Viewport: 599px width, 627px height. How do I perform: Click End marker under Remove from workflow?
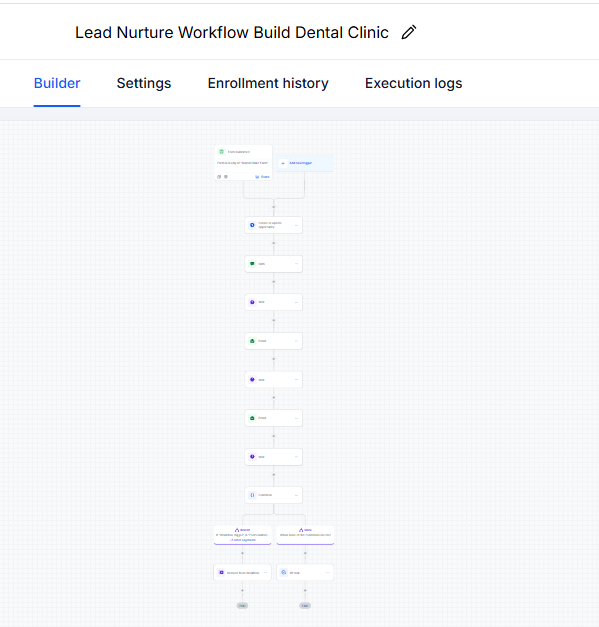[x=242, y=606]
